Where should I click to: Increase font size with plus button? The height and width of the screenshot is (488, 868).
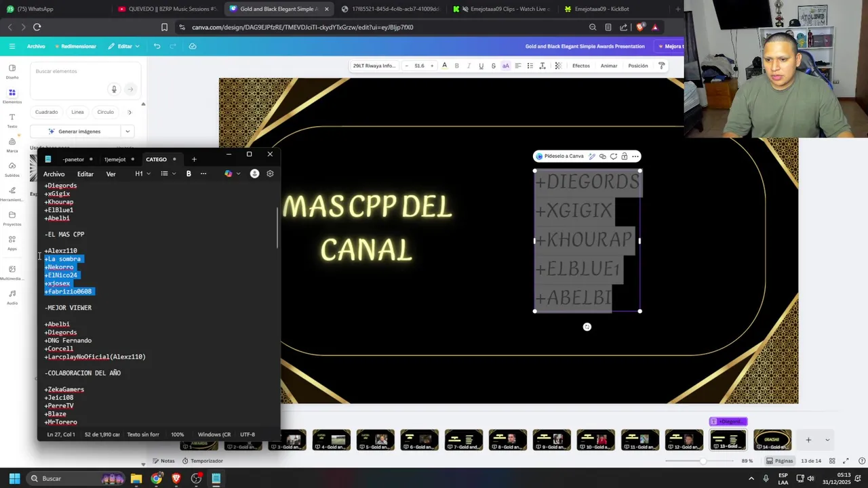(x=432, y=66)
